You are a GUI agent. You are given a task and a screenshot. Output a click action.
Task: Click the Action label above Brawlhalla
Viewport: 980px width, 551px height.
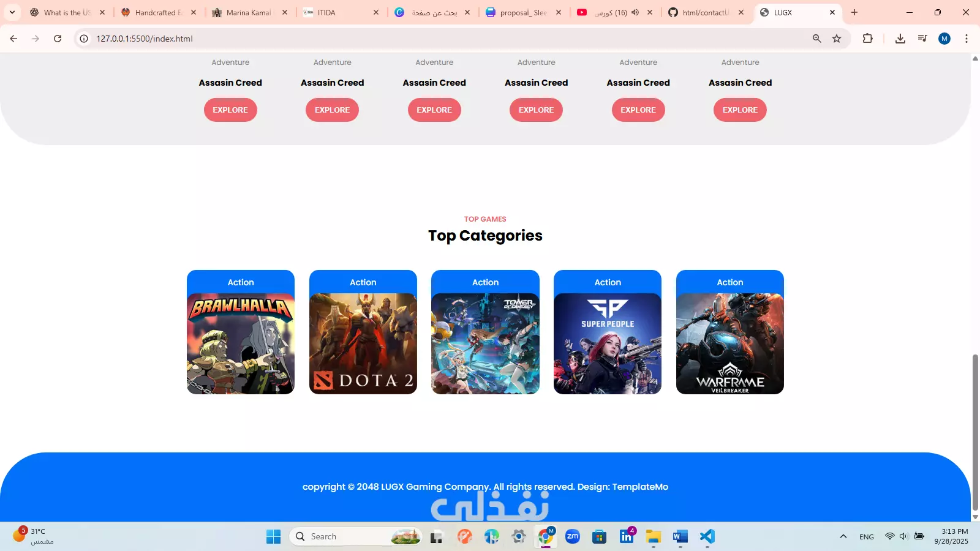241,282
